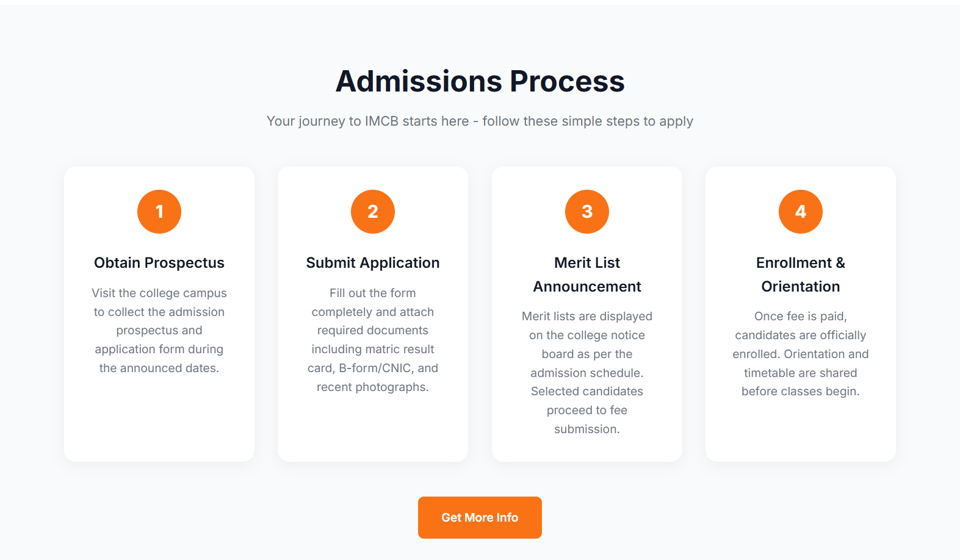The height and width of the screenshot is (560, 960).
Task: Click the Enrollment & Orientation heading
Action: (800, 274)
